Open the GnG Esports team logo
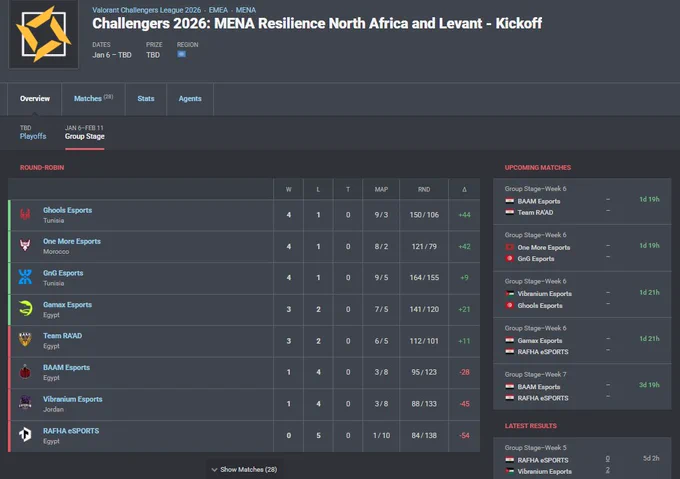This screenshot has width=680, height=479. click(x=25, y=277)
